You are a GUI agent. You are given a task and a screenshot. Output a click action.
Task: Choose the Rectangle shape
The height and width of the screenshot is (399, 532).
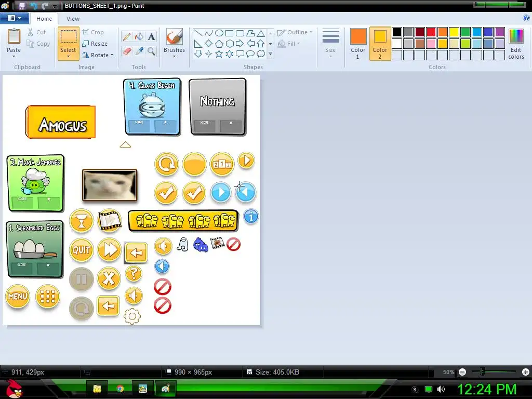pyautogui.click(x=229, y=33)
